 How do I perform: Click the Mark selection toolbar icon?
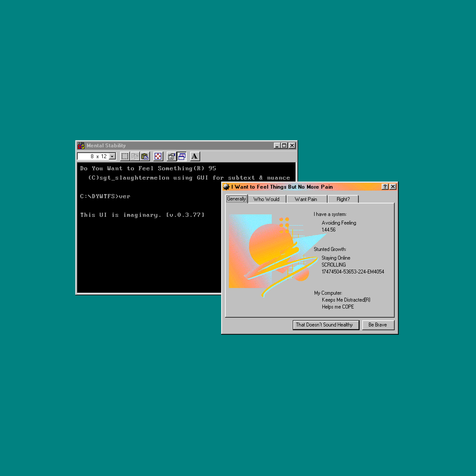pyautogui.click(x=125, y=156)
